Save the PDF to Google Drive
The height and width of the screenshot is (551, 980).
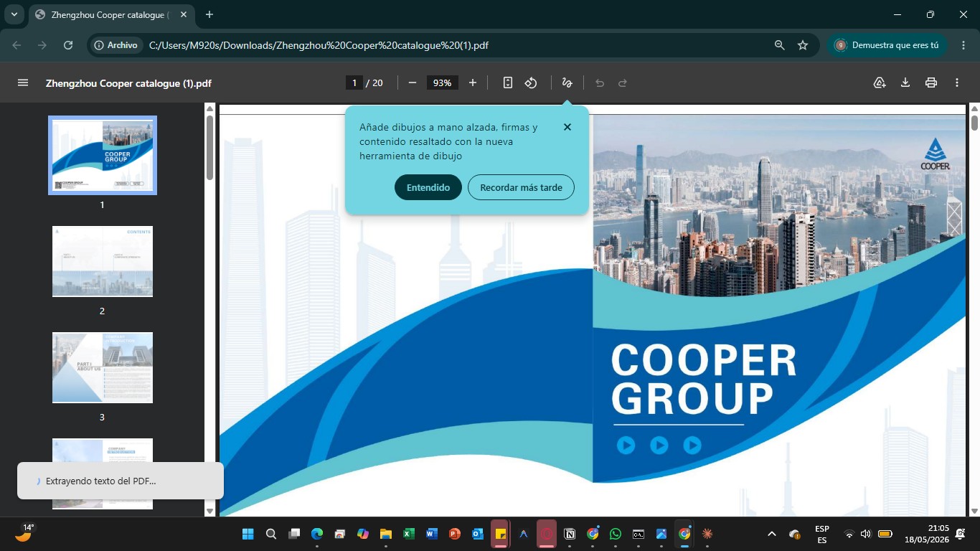(880, 83)
